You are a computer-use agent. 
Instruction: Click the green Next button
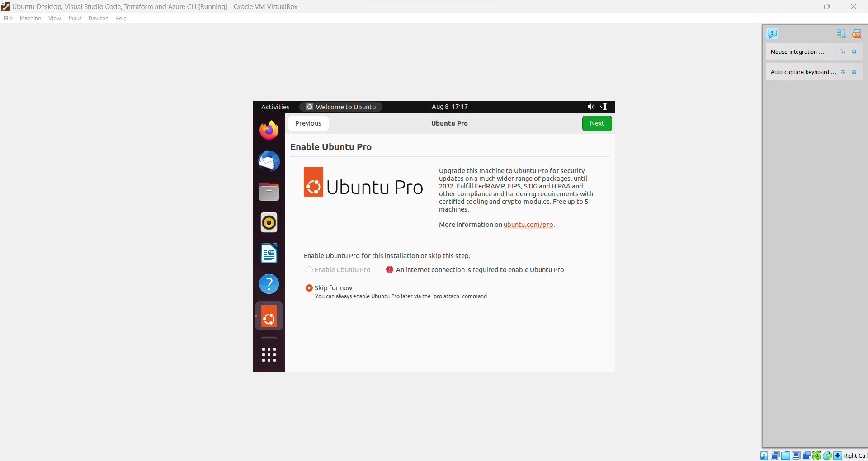click(x=597, y=123)
